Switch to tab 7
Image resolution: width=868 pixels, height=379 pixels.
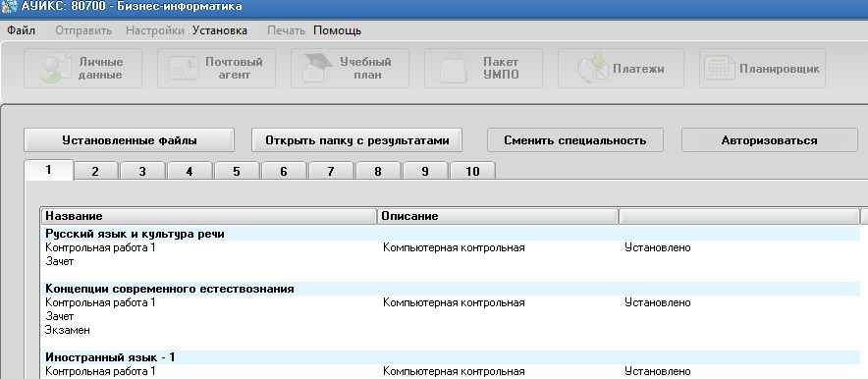click(331, 171)
